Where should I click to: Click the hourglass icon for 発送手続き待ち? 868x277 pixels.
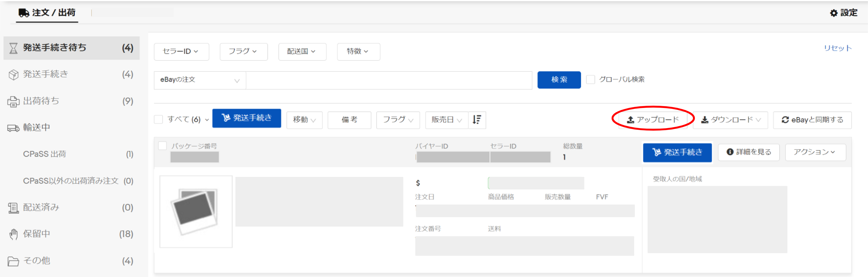[x=13, y=48]
